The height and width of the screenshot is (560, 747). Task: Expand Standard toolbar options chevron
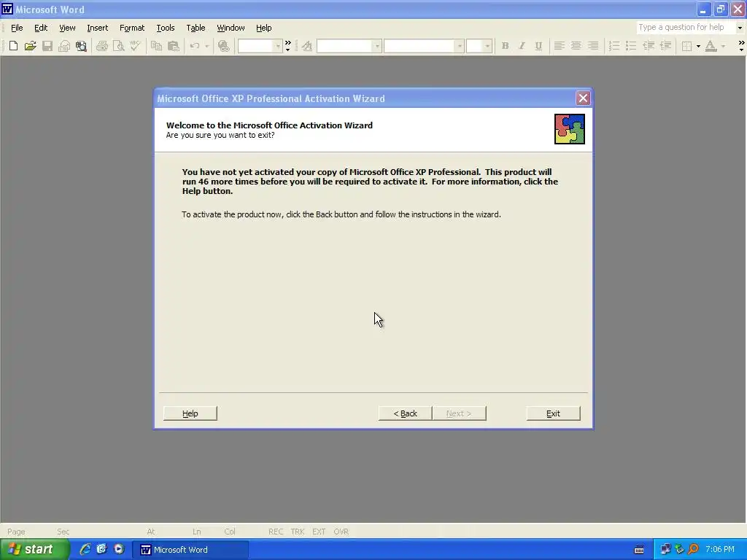287,46
